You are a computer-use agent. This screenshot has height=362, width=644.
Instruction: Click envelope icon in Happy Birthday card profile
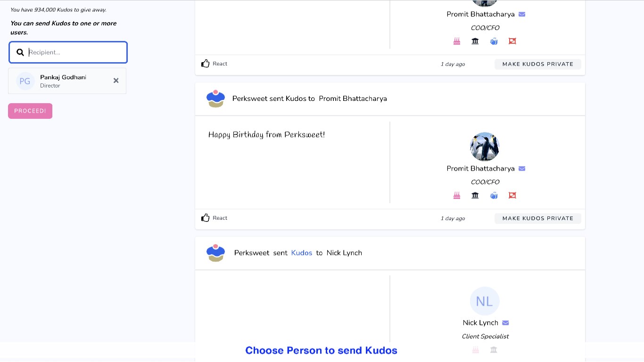522,169
